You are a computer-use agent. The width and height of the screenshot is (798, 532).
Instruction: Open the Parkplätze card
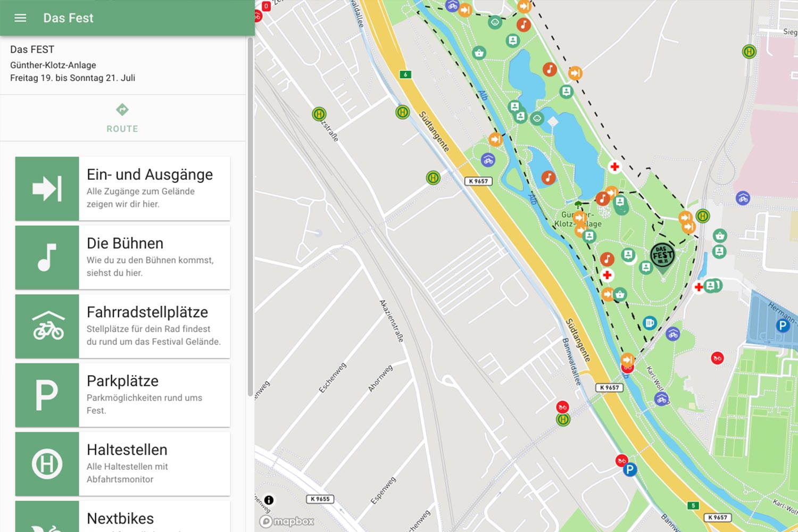(x=122, y=395)
